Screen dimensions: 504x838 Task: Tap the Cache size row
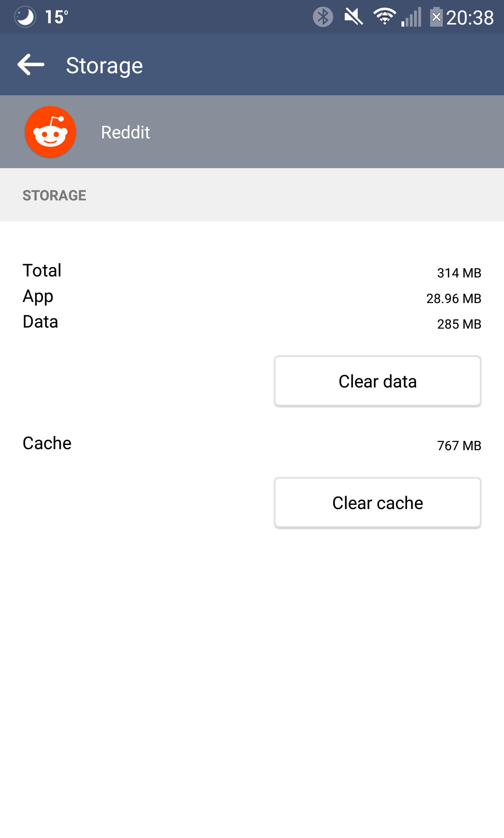point(252,444)
